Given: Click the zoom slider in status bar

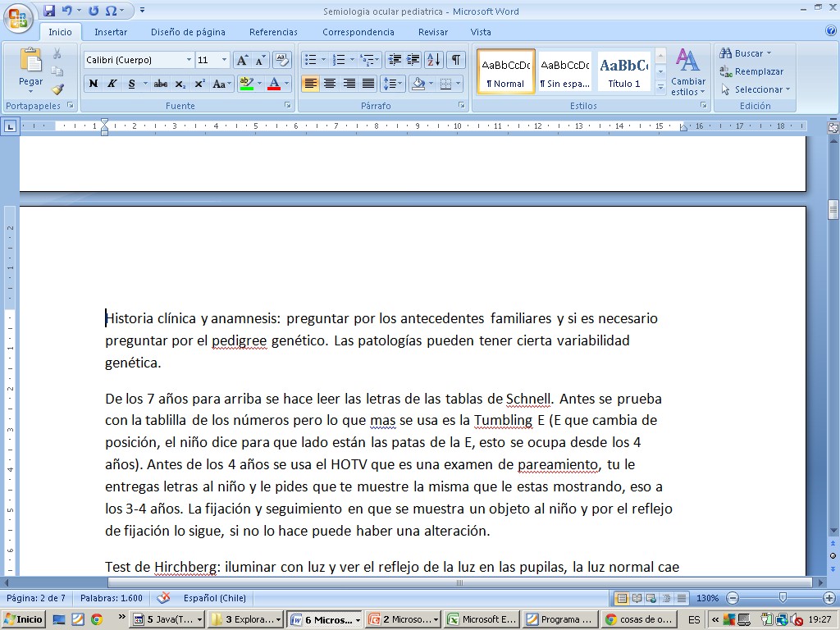Looking at the screenshot, I should pyautogui.click(x=783, y=598).
